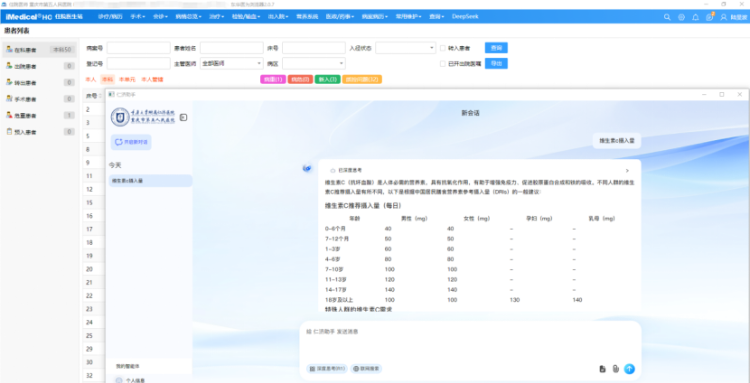Open the notifications bell icon

pos(695,17)
